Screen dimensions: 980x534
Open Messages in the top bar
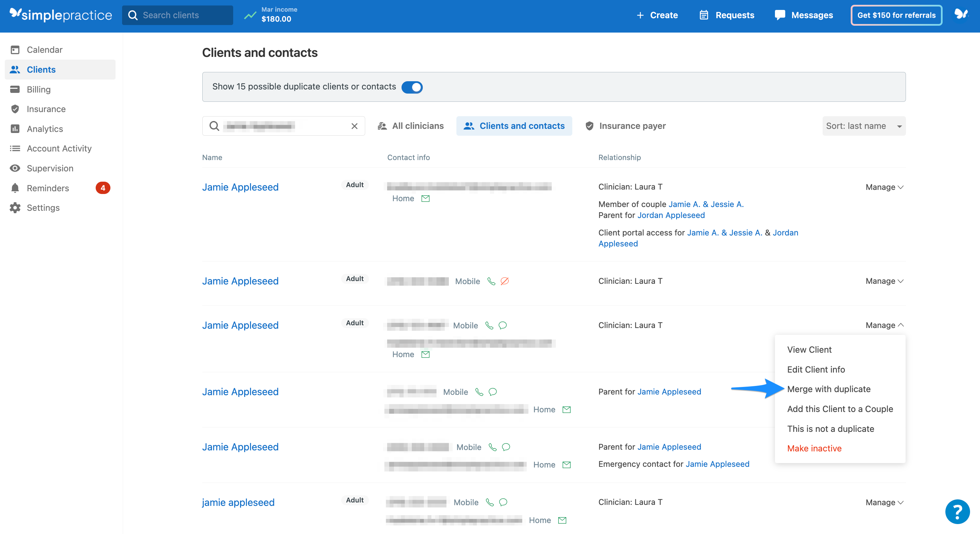click(x=804, y=15)
